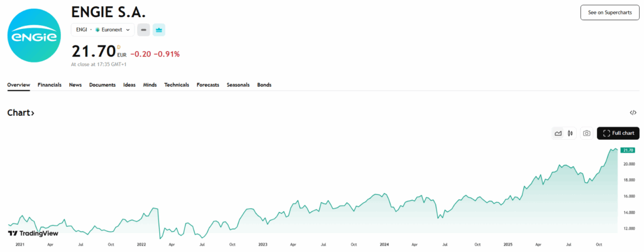Select the Seasonals tab
This screenshot has width=644, height=252.
click(x=238, y=85)
